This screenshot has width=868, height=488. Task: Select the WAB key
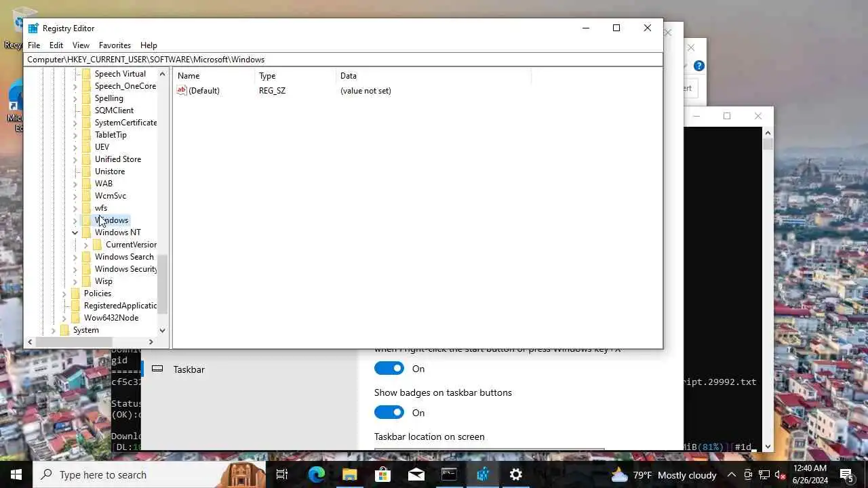tap(104, 184)
